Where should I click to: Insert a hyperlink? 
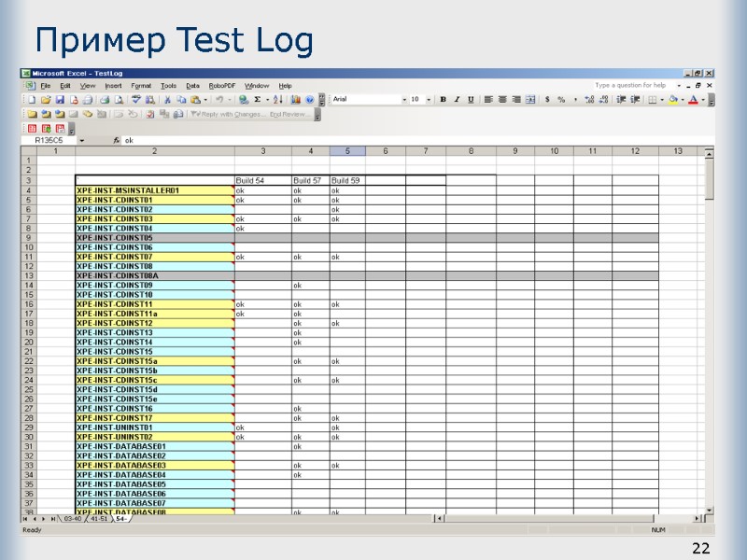[243, 98]
